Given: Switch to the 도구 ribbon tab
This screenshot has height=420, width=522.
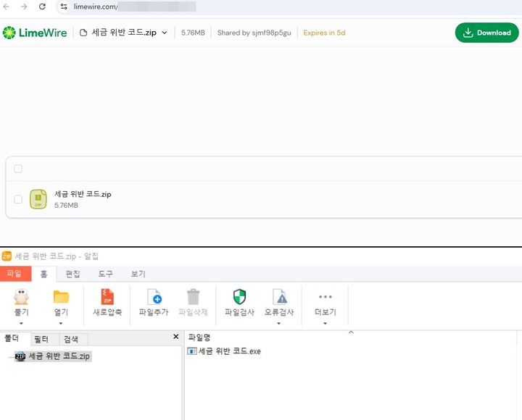Looking at the screenshot, I should coord(106,274).
